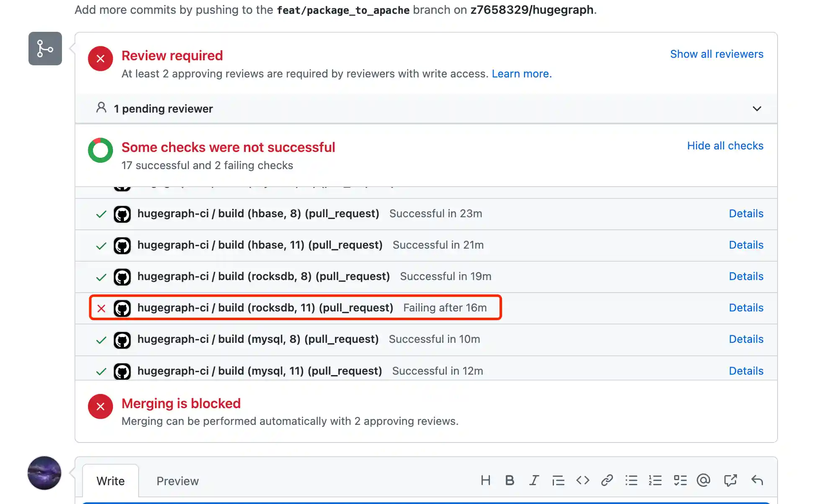This screenshot has height=504, width=814.
Task: Open saved replies arrow icon
Action: [757, 480]
